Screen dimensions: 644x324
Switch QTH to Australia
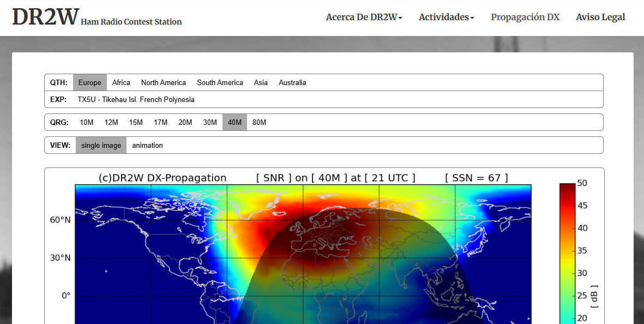point(292,83)
